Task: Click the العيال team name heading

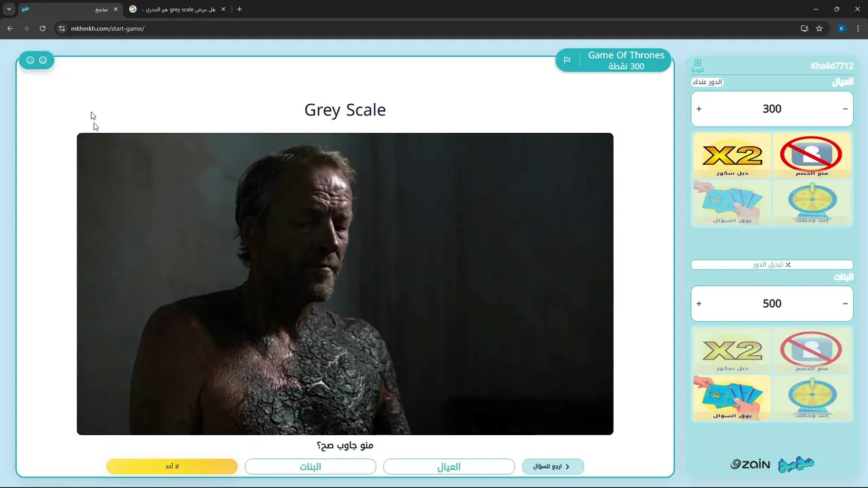Action: (x=843, y=82)
